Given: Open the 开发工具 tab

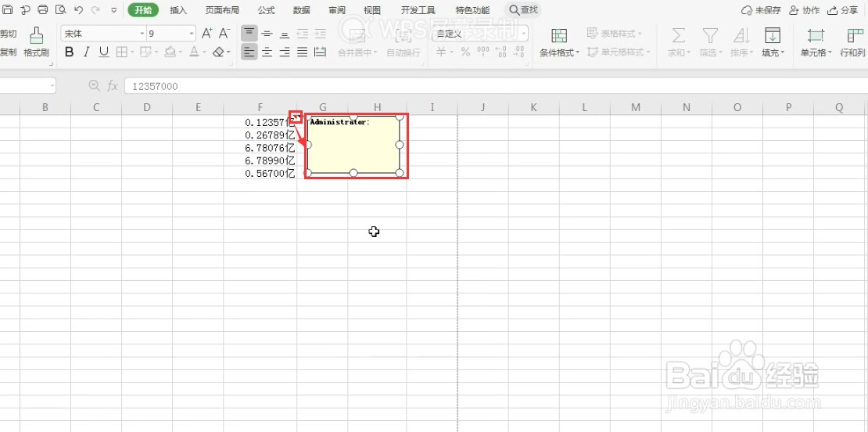Looking at the screenshot, I should point(418,10).
